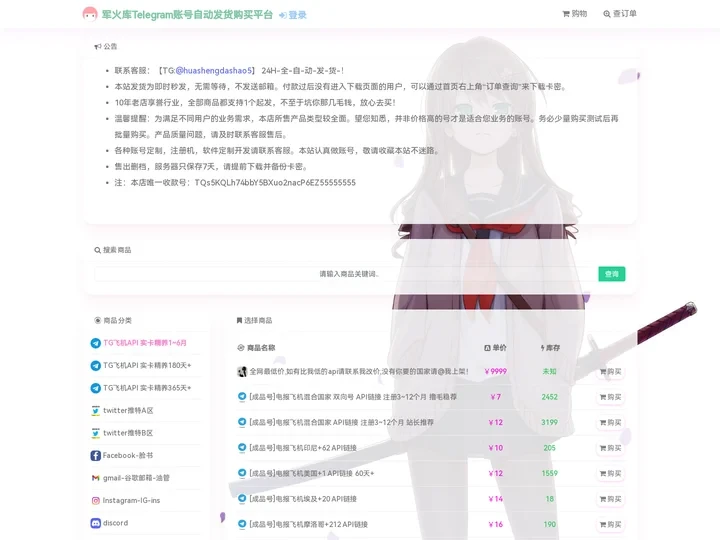Click the payment address TQs5KQLh74bbY5BXuo2nacP6EZ55555555
The image size is (720, 540).
275,183
